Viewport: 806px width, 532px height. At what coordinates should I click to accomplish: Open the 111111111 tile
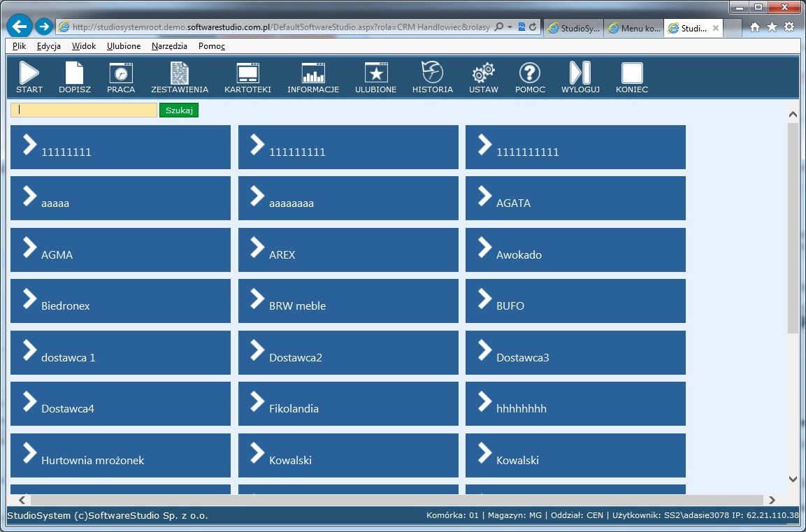349,147
